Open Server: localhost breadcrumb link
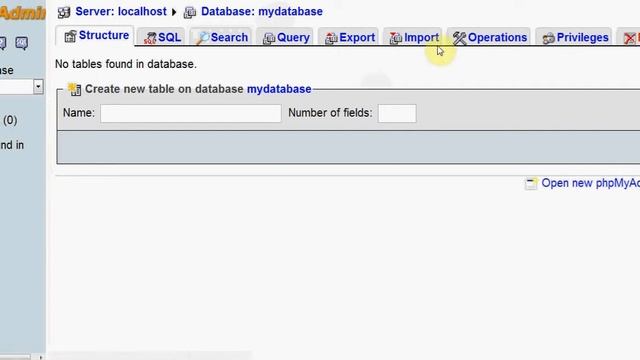The width and height of the screenshot is (640, 360). (121, 11)
